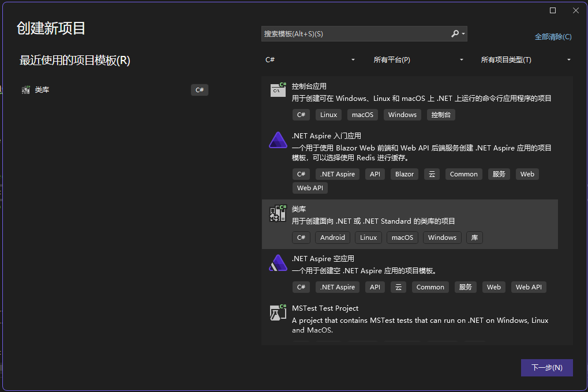Click the description mentioning .NET Standard 的类库
Image resolution: width=588 pixels, height=392 pixels.
373,221
